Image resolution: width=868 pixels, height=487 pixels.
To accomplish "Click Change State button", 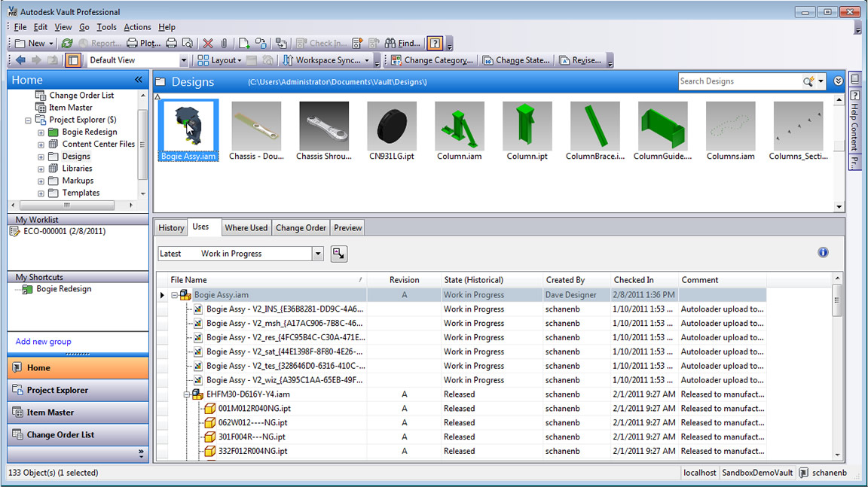I will click(516, 60).
